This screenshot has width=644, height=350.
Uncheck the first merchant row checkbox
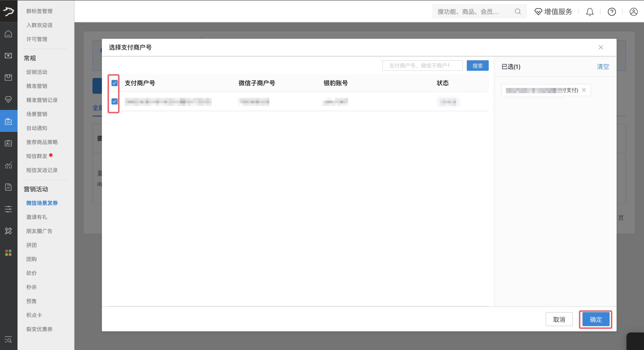click(115, 101)
